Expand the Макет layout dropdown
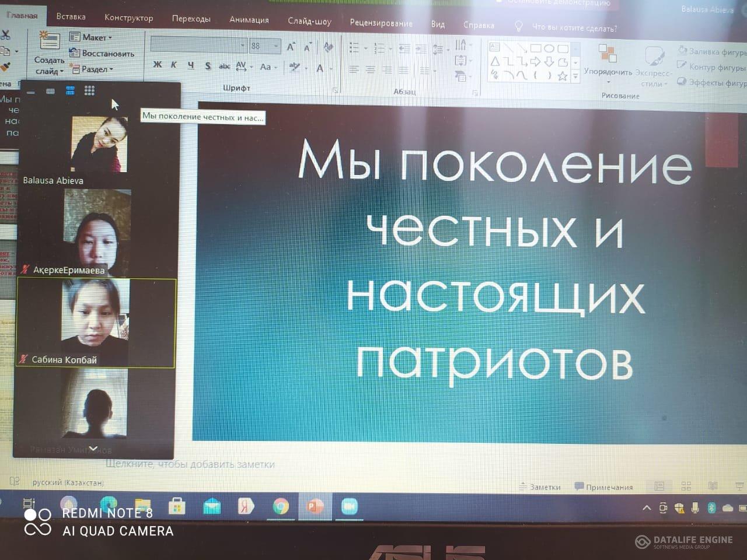 tap(93, 37)
